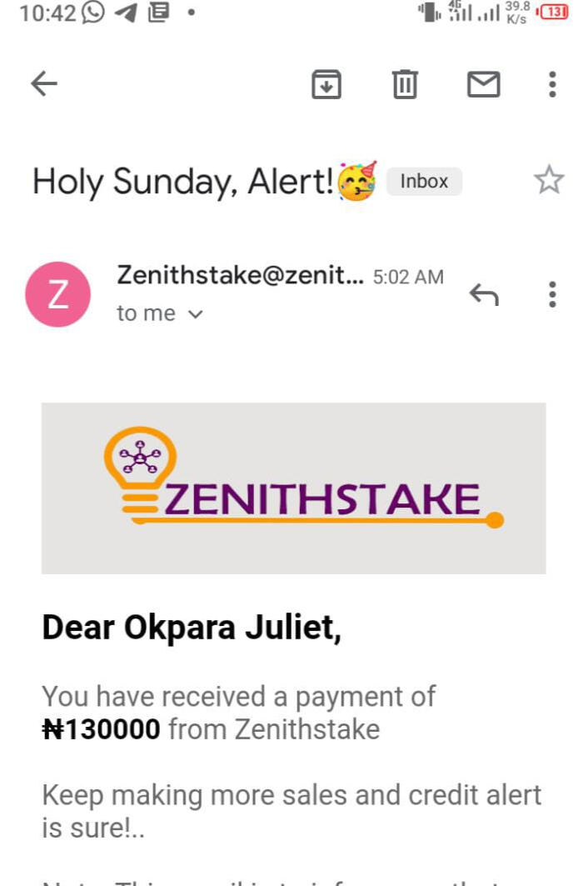Delete email with trash icon
Image resolution: width=588 pixels, height=886 pixels.
click(x=405, y=84)
